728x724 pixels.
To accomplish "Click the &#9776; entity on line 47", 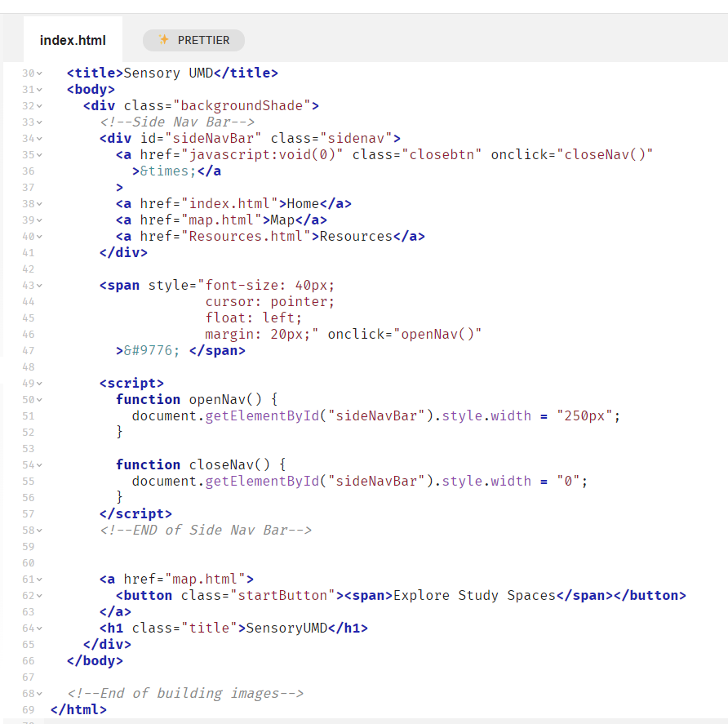I will click(x=152, y=351).
